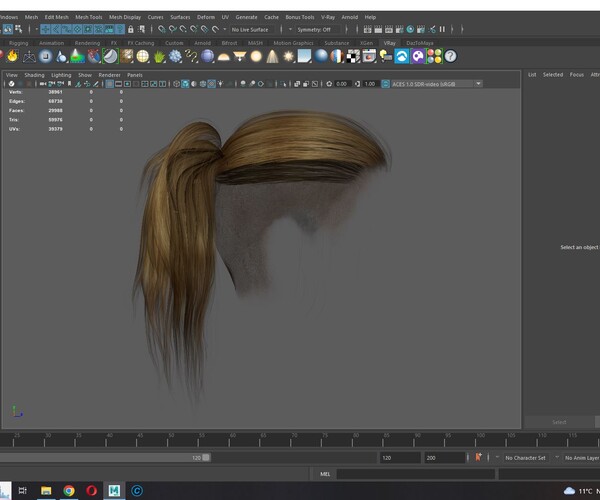The width and height of the screenshot is (600, 500).
Task: Click the four colored spheres material icon
Action: tap(434, 57)
